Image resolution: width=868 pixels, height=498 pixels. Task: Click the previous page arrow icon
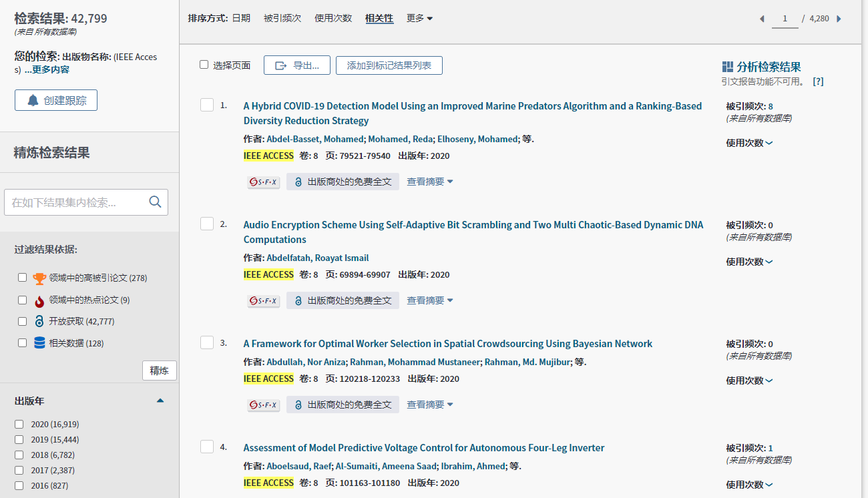(x=762, y=19)
